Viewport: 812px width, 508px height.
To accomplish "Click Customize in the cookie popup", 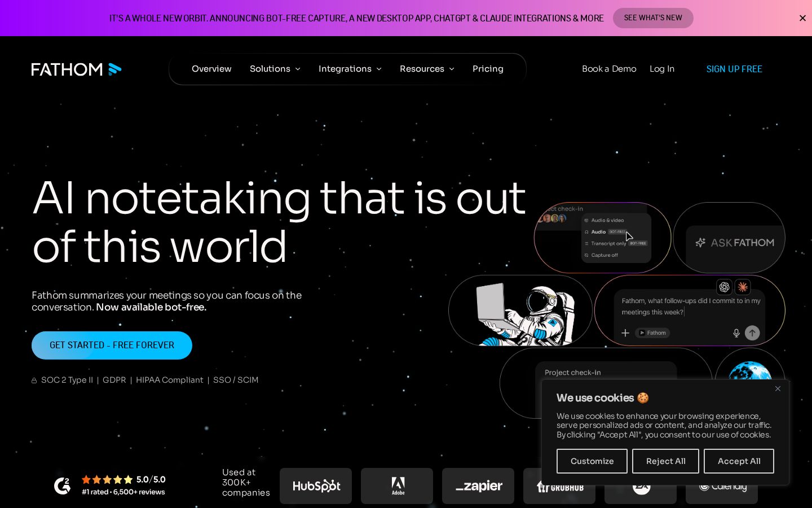I will point(592,461).
